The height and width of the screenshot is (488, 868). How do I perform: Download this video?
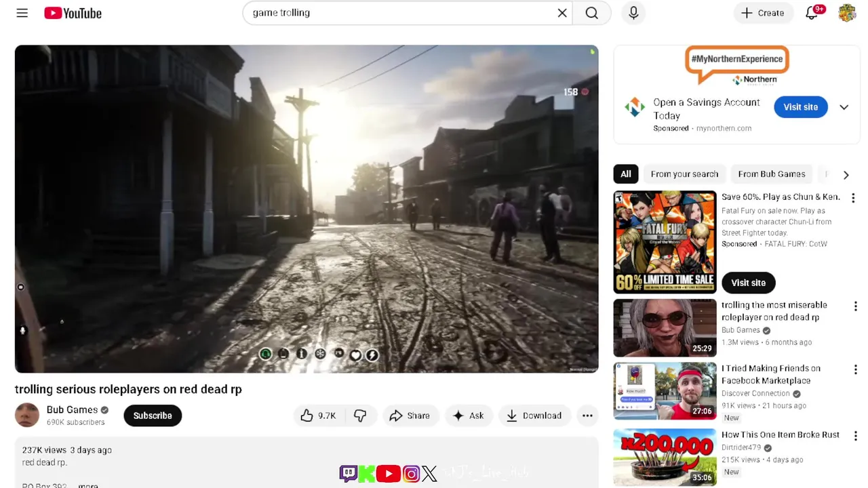click(534, 415)
